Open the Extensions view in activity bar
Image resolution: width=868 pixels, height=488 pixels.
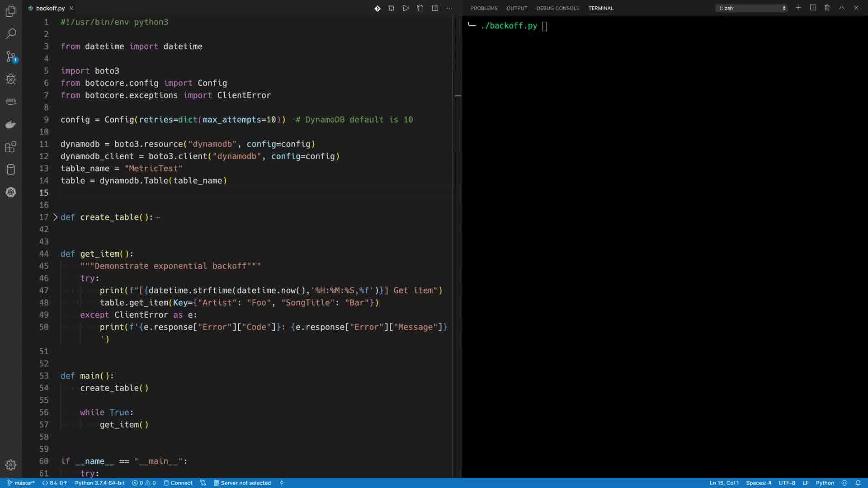(11, 147)
